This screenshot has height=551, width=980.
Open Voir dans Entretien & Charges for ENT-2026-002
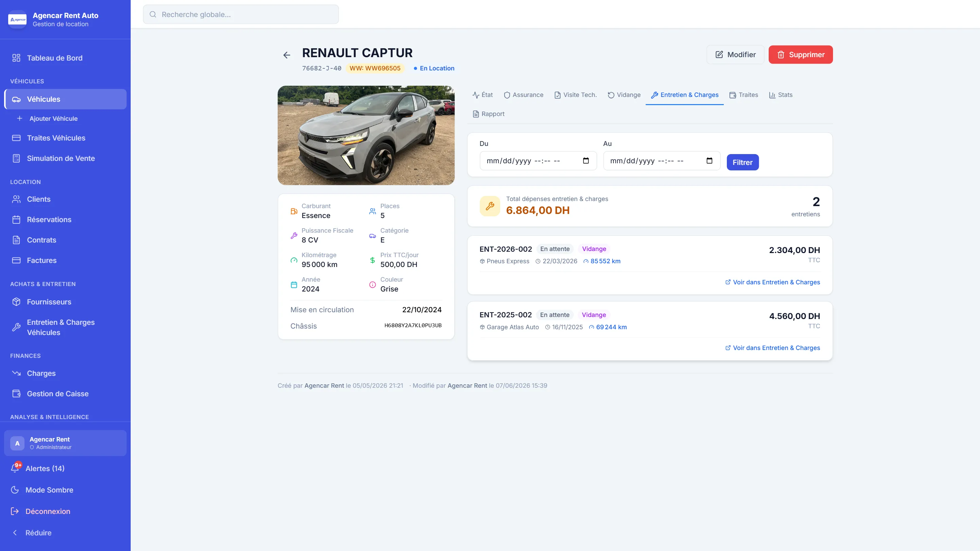click(x=772, y=282)
